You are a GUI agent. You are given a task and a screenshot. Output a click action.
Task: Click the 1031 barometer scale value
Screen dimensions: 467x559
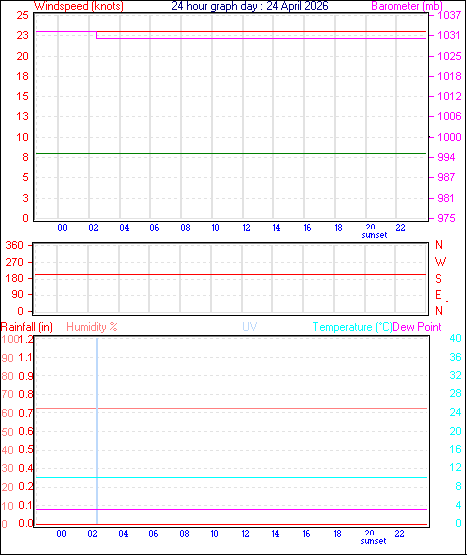click(449, 35)
